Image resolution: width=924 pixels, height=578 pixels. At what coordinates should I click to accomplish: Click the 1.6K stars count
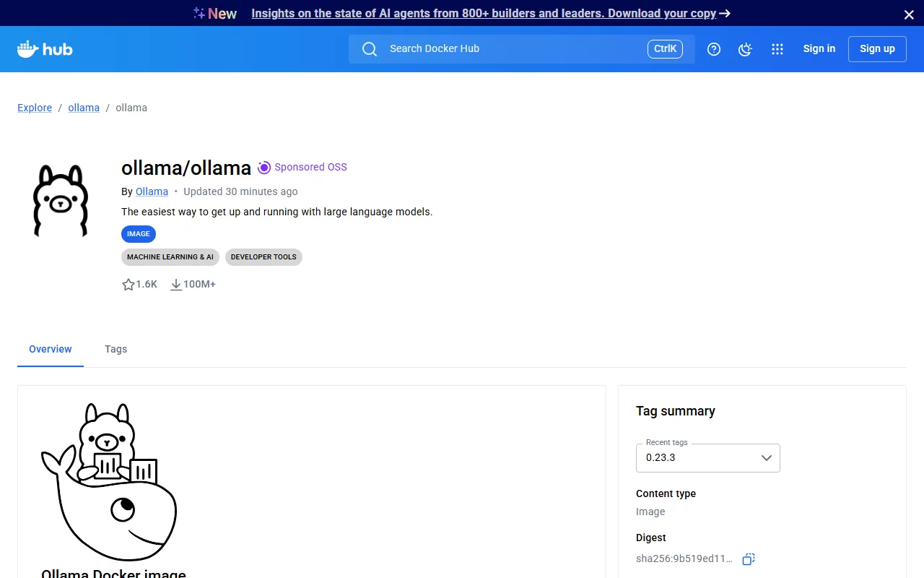[147, 285]
